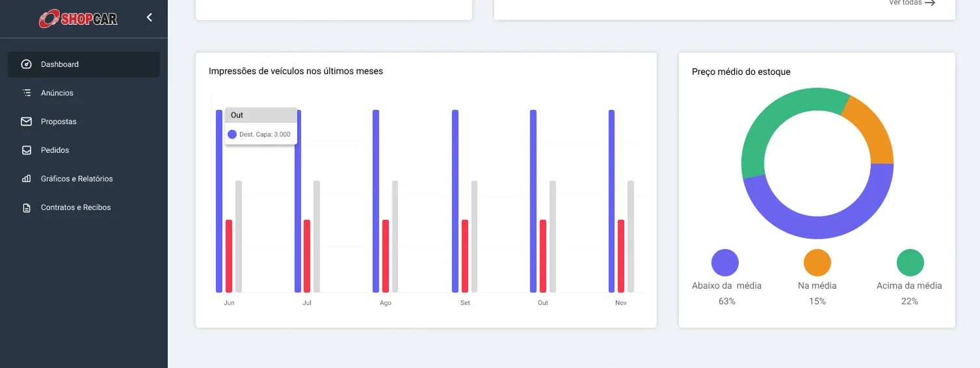This screenshot has height=368, width=980.
Task: Collapse the sidebar with the chevron
Action: click(149, 18)
